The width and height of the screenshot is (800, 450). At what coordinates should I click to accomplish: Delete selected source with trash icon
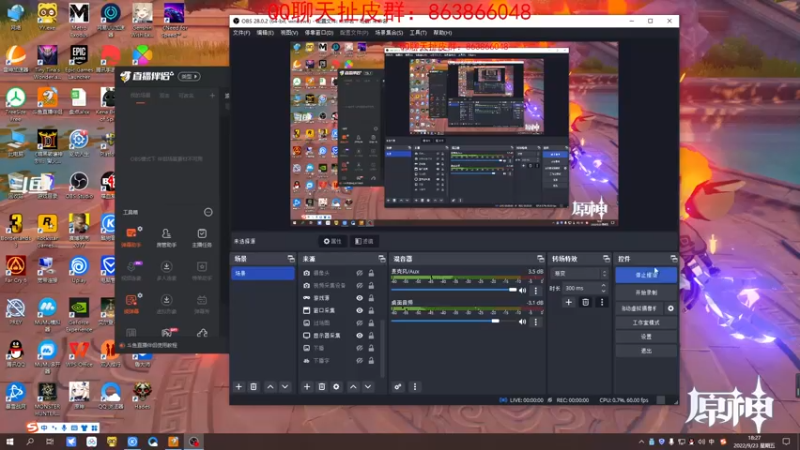click(321, 387)
